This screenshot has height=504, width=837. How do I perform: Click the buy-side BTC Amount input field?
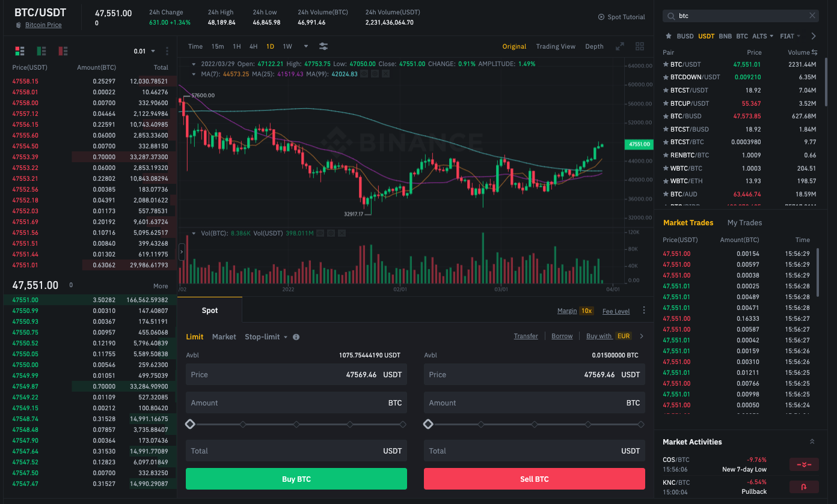pyautogui.click(x=296, y=402)
